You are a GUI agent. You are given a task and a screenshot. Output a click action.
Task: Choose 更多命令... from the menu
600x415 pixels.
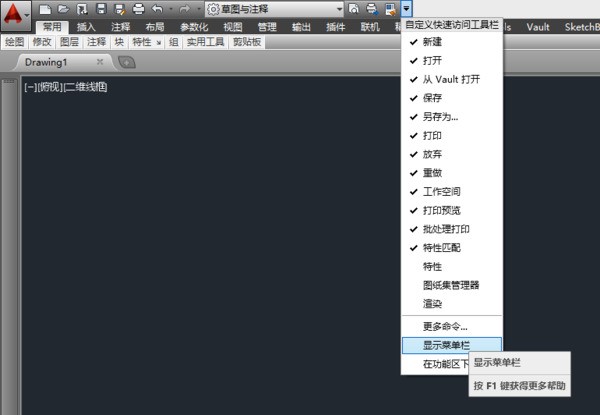tap(445, 325)
